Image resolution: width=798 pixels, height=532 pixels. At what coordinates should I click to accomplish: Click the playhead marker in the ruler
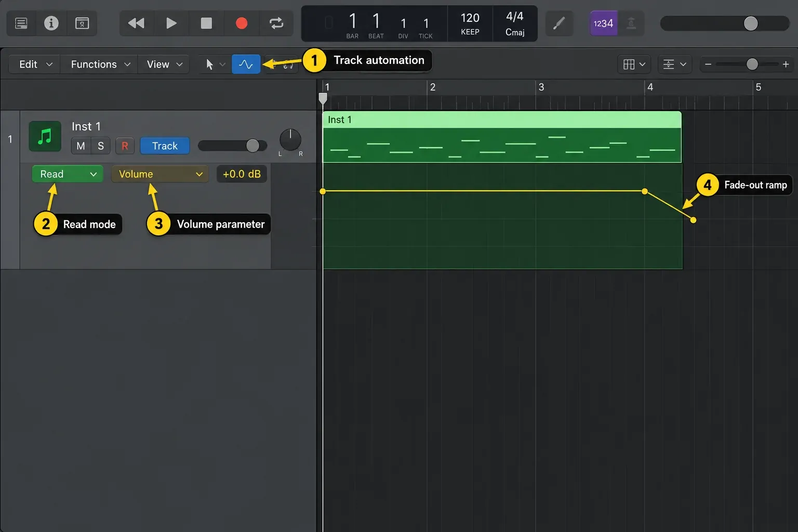tap(323, 98)
